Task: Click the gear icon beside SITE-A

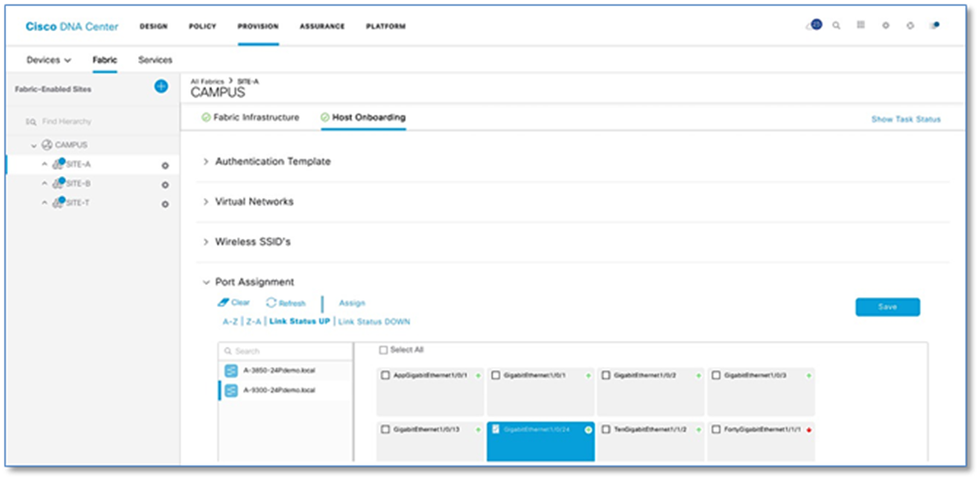Action: point(165,165)
